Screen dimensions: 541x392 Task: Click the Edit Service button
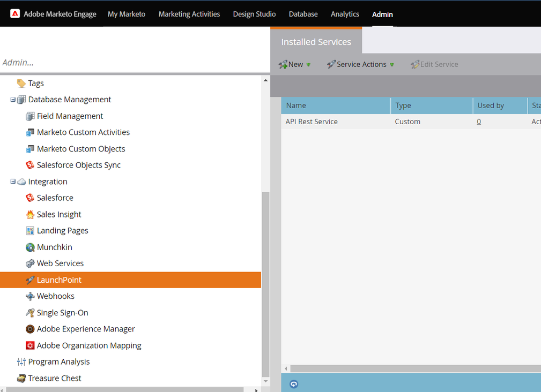[434, 64]
